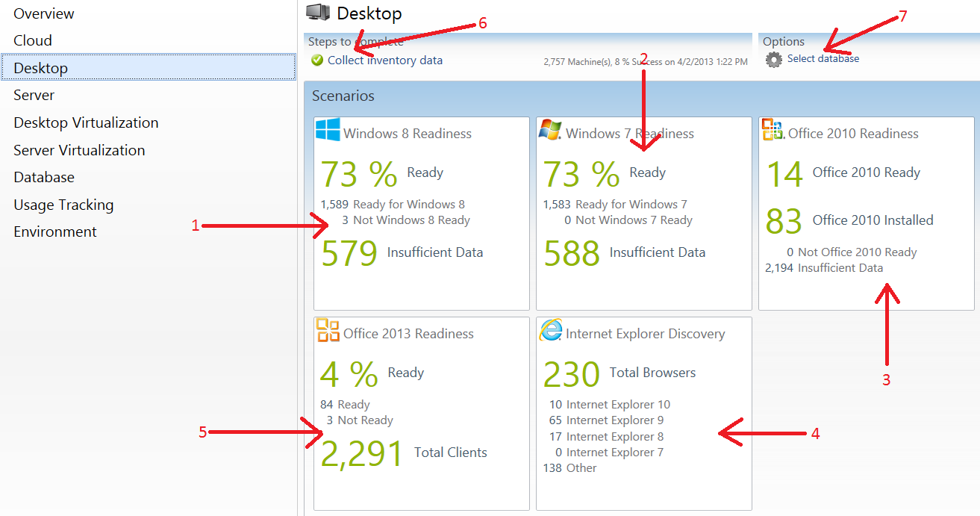Click the 230 Total Browsers value

[619, 373]
